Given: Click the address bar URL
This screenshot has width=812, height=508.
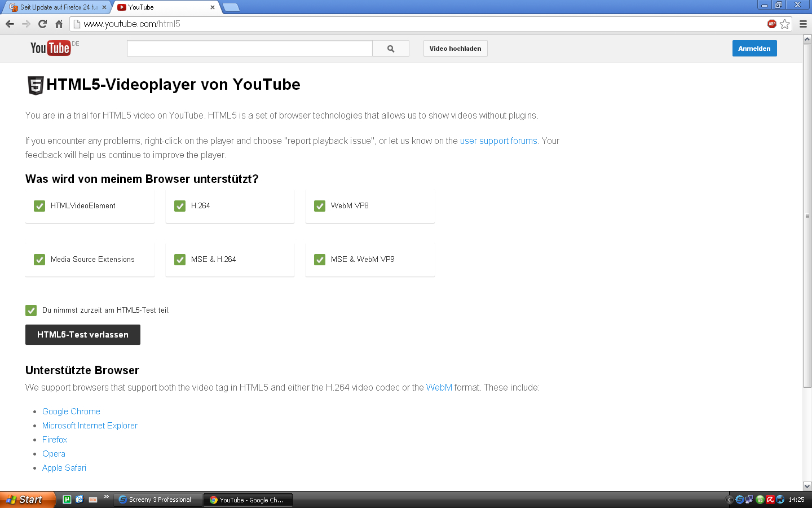Looking at the screenshot, I should point(132,24).
